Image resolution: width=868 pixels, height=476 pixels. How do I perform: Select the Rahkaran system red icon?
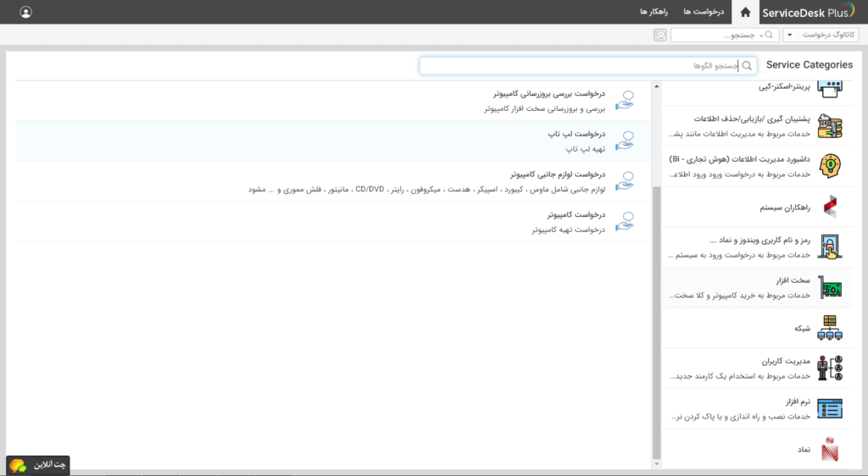[830, 207]
